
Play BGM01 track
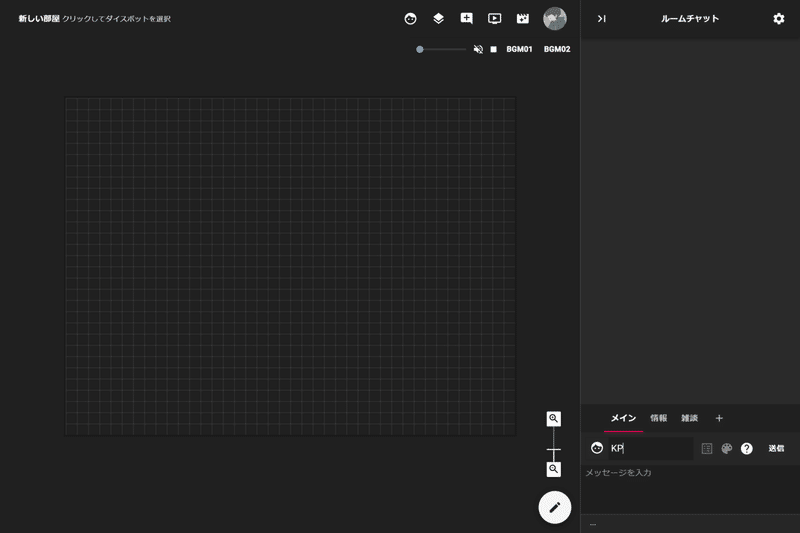click(519, 49)
